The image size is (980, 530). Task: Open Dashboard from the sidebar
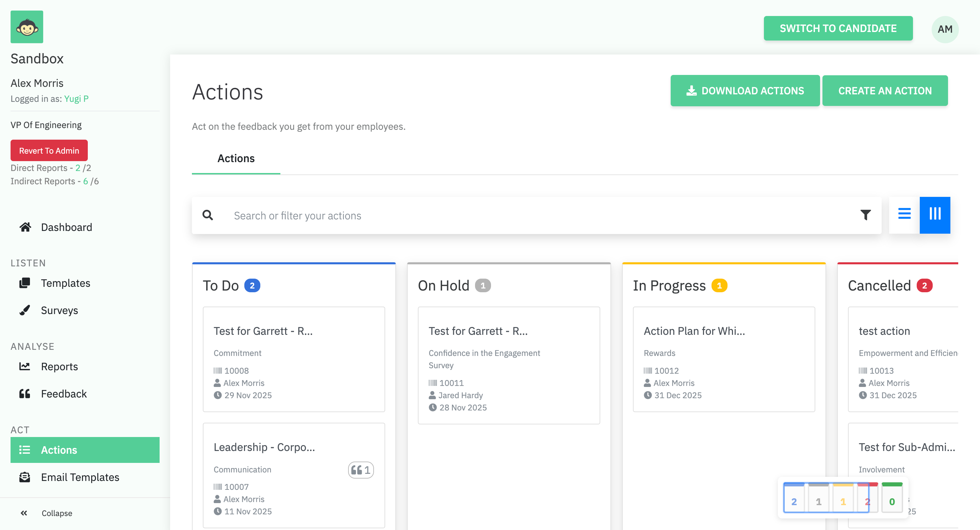[x=66, y=227]
